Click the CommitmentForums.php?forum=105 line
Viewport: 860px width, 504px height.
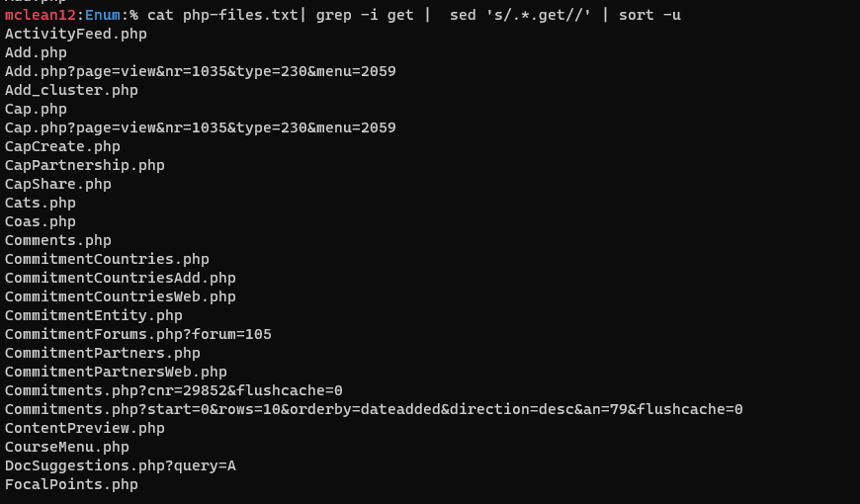click(138, 335)
